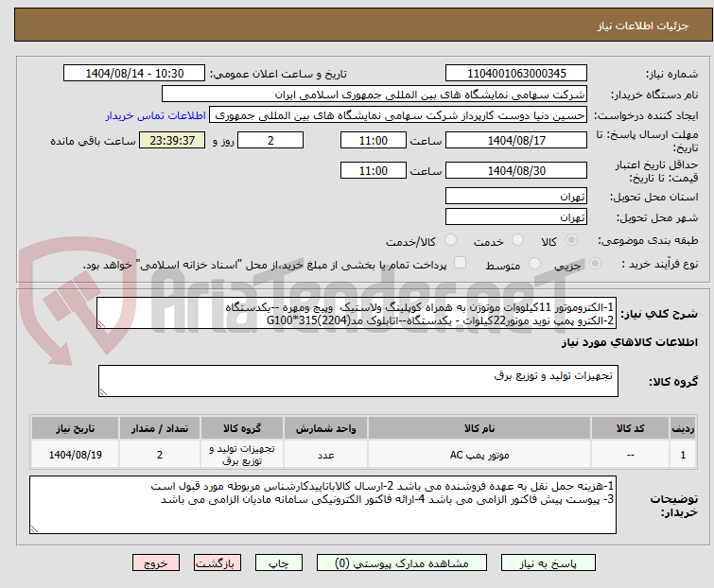The height and width of the screenshot is (588, 714).
Task: Click the buyer organization name field
Action: tap(374, 95)
